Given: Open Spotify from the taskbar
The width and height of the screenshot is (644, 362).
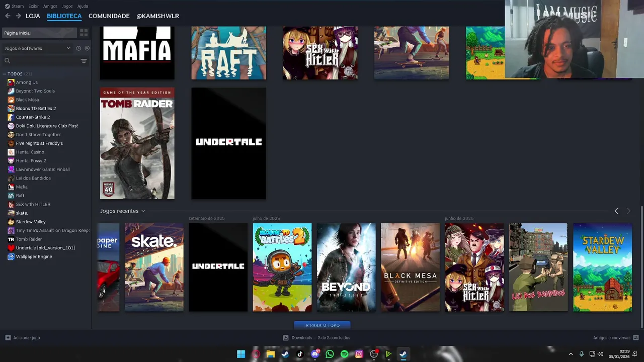Looking at the screenshot, I should (x=344, y=354).
